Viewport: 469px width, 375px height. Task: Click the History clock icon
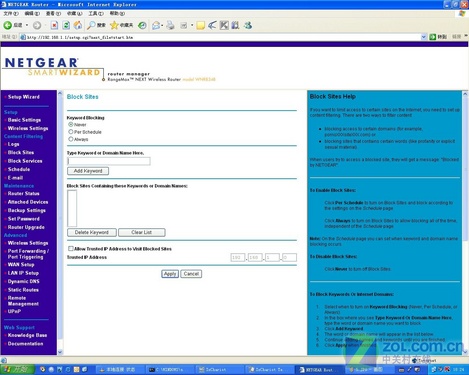(x=142, y=25)
